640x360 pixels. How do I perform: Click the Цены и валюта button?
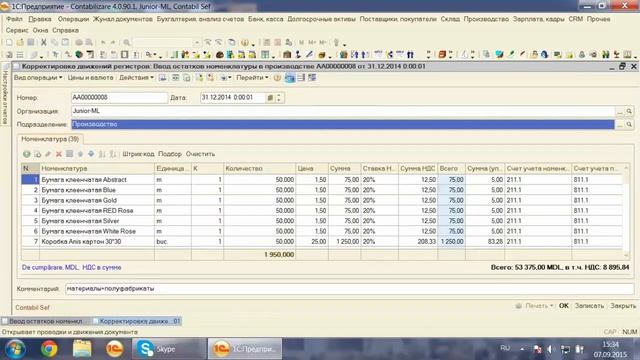tap(90, 78)
